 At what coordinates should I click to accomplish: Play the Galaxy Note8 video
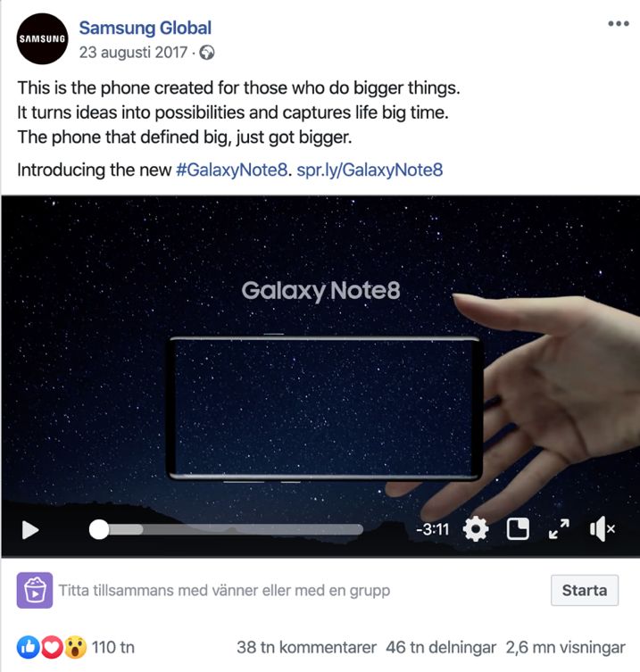[30, 530]
